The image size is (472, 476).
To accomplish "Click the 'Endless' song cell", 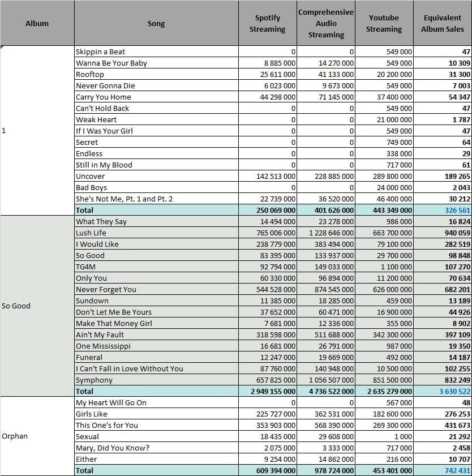I will pyautogui.click(x=156, y=153).
